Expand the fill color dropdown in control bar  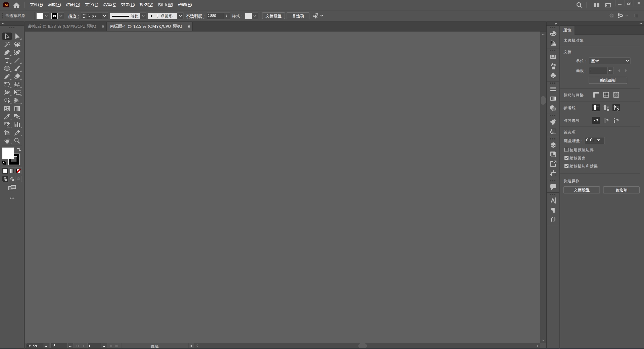click(x=46, y=16)
